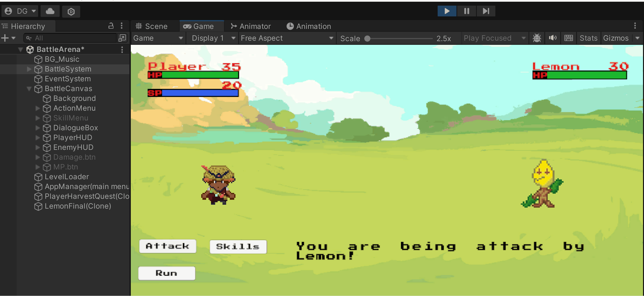Open the Package Manager hexagon icon
The image size is (644, 296).
tap(71, 12)
